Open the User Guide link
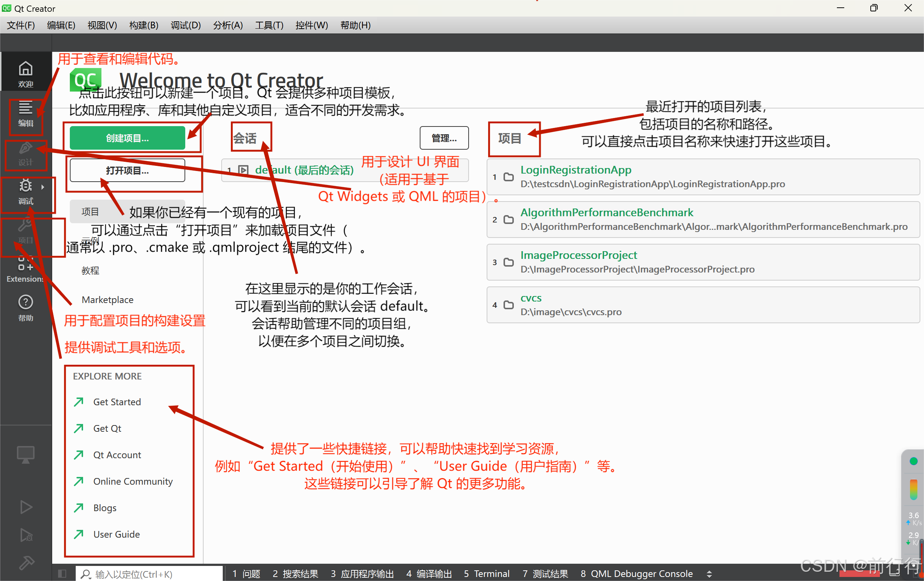 coord(116,534)
